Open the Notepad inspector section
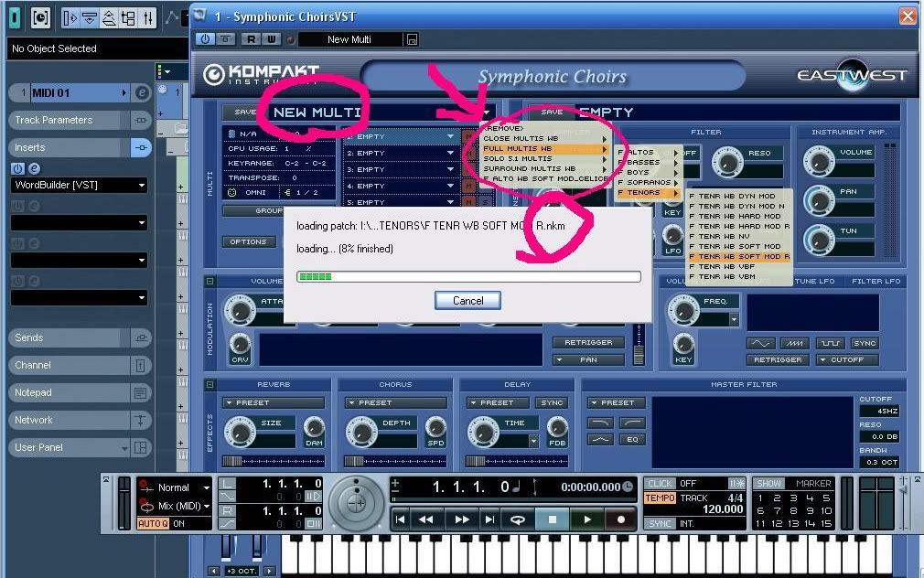 [69, 393]
